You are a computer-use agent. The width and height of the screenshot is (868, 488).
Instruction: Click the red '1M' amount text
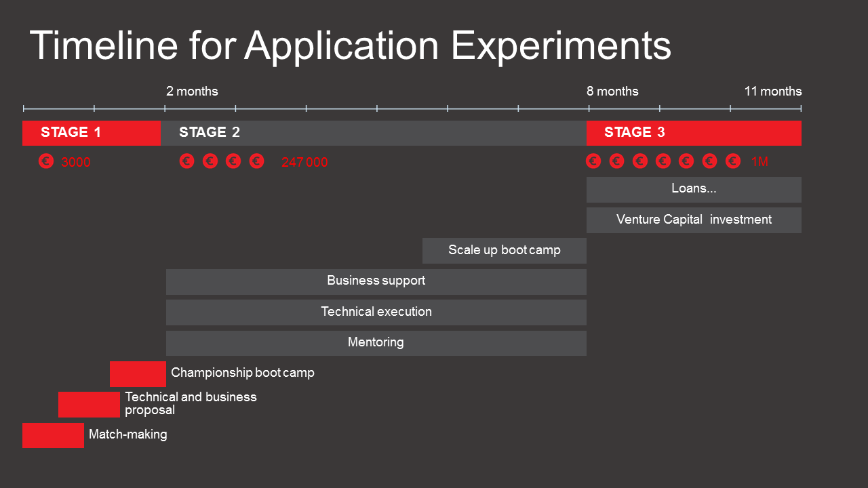point(759,162)
